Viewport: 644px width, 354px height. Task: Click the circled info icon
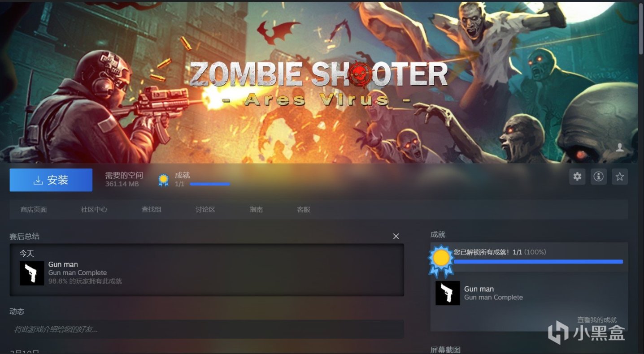pos(598,177)
